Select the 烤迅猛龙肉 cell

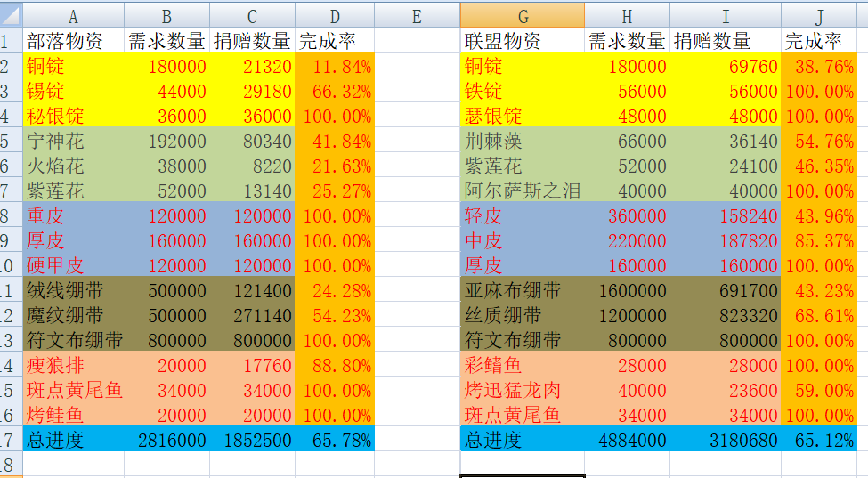click(523, 390)
